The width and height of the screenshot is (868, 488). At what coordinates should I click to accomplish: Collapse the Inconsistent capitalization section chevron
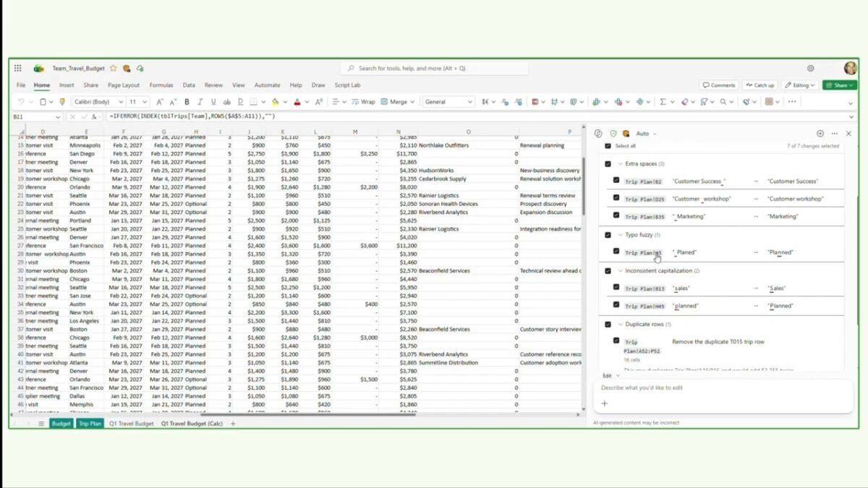tap(620, 270)
